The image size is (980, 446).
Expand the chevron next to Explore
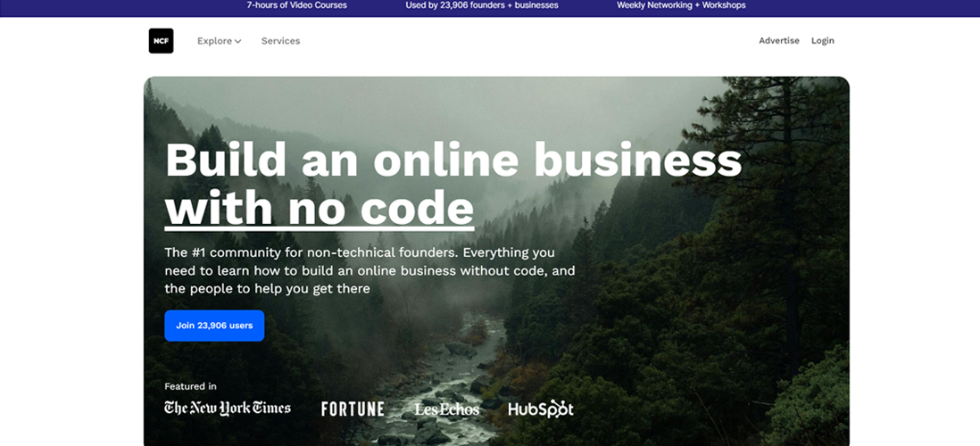pos(238,42)
